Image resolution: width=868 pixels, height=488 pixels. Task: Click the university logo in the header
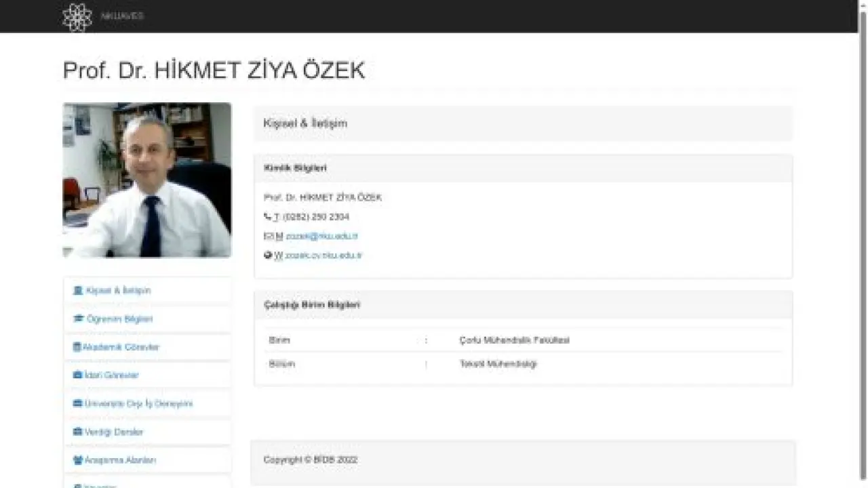77,17
